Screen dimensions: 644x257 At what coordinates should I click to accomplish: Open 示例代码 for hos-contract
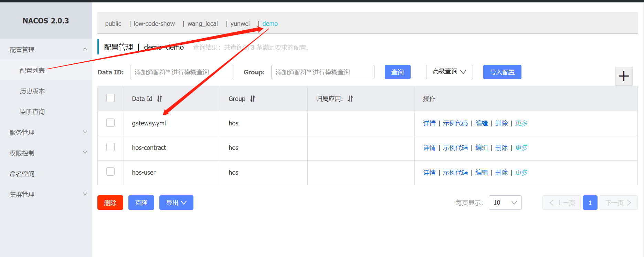tap(455, 148)
